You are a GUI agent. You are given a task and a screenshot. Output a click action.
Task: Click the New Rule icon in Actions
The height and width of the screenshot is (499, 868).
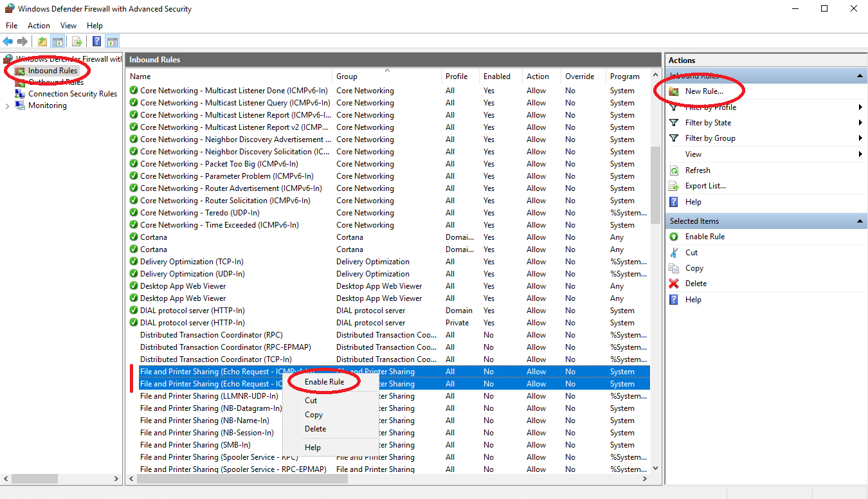(674, 91)
